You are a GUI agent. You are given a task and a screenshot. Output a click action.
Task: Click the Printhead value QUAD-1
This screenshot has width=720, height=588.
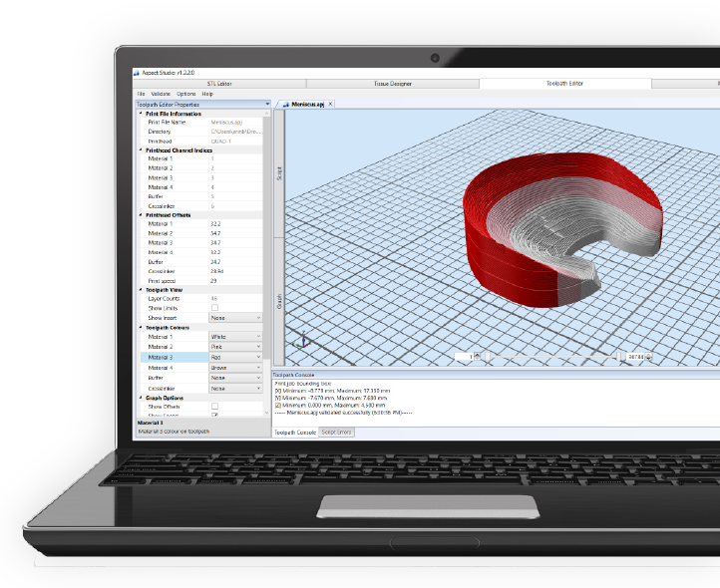coord(220,142)
